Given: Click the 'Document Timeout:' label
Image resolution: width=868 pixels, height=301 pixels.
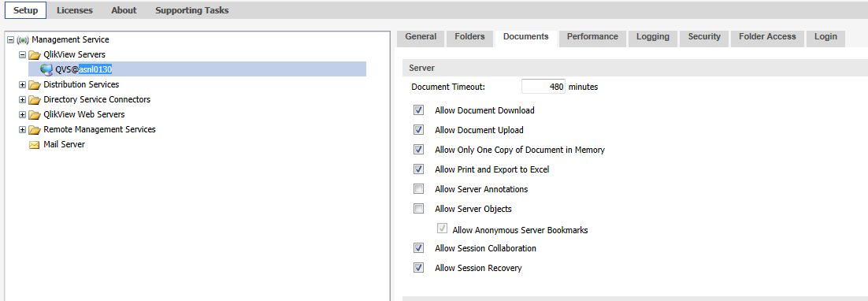Looking at the screenshot, I should (448, 87).
